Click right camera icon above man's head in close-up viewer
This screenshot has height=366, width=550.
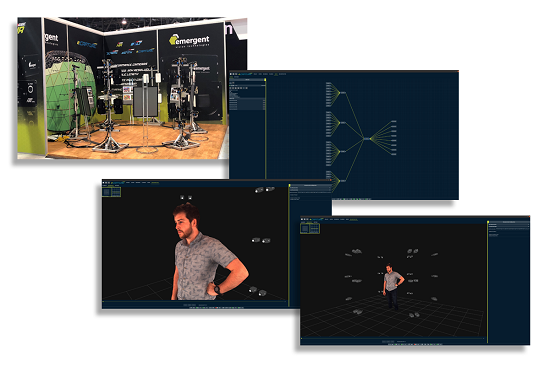point(190,198)
